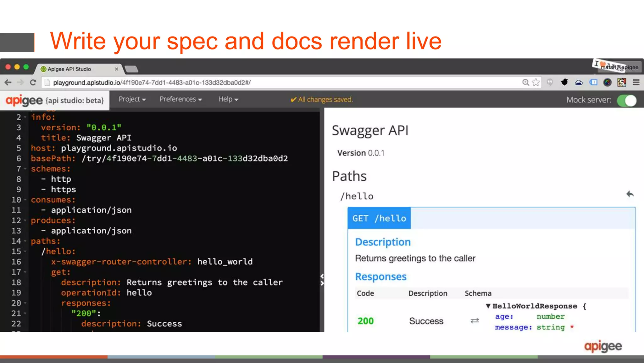Fold the get block at line 17
This screenshot has width=644, height=363.
pyautogui.click(x=25, y=272)
